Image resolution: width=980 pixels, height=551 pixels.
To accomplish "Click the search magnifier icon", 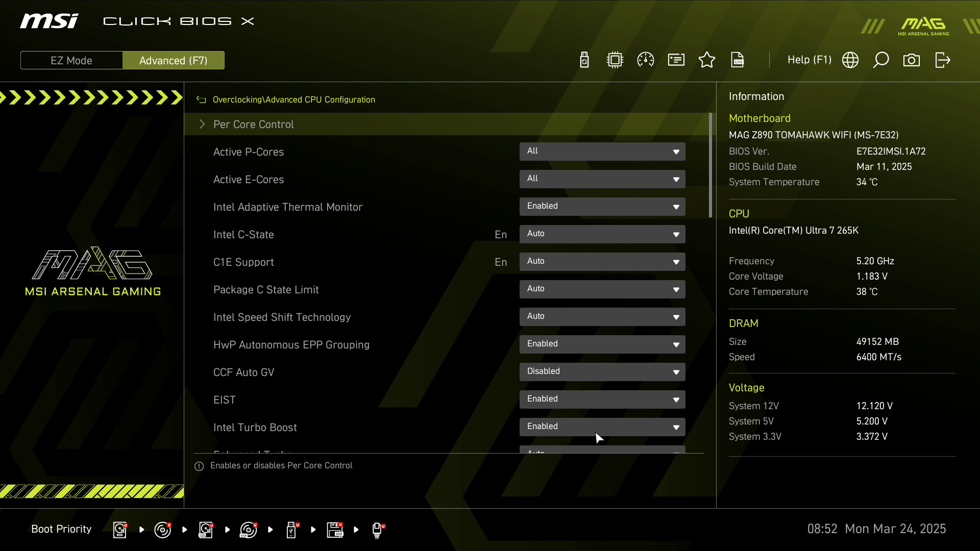I will (881, 60).
